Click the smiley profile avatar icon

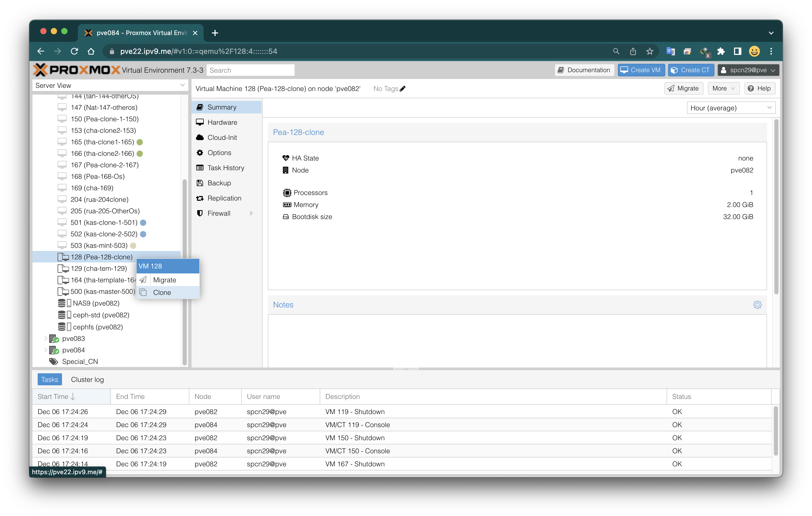[754, 51]
